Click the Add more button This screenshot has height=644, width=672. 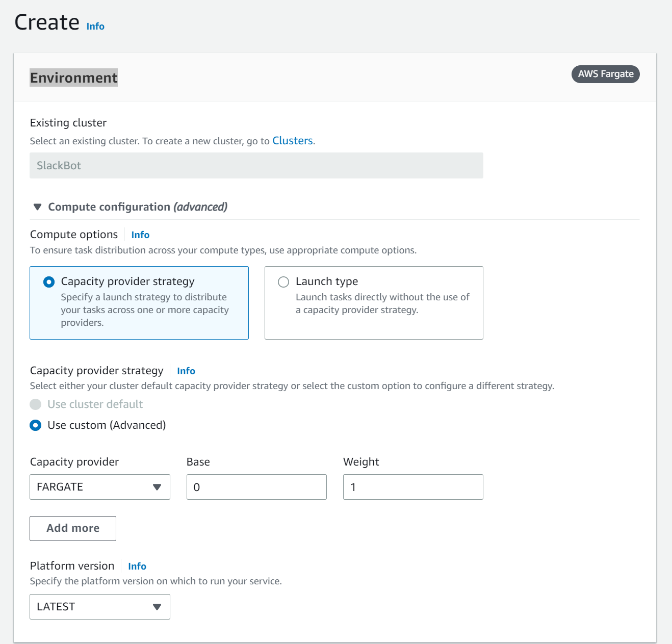pyautogui.click(x=72, y=528)
